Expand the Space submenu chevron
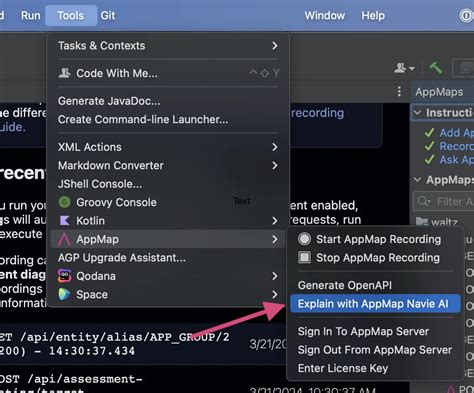Viewport: 474px width, 393px height. (x=275, y=294)
